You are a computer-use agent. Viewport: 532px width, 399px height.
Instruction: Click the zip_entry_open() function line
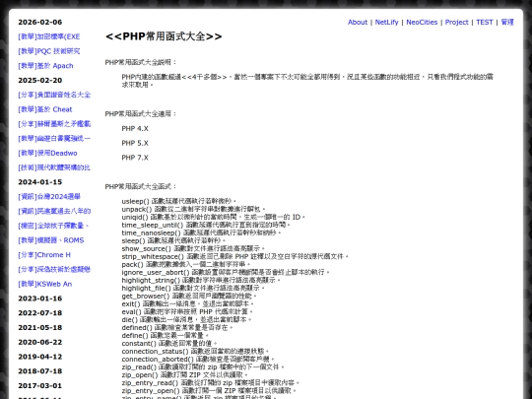(x=209, y=391)
